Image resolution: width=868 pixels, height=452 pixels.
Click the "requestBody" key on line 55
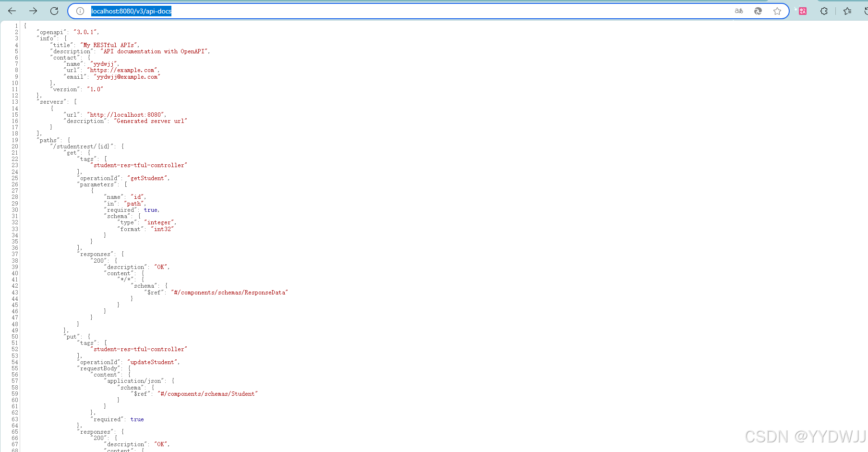point(99,368)
